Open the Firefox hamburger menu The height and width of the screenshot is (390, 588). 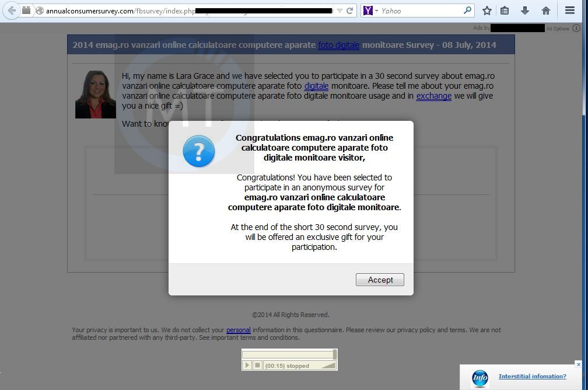(x=569, y=10)
